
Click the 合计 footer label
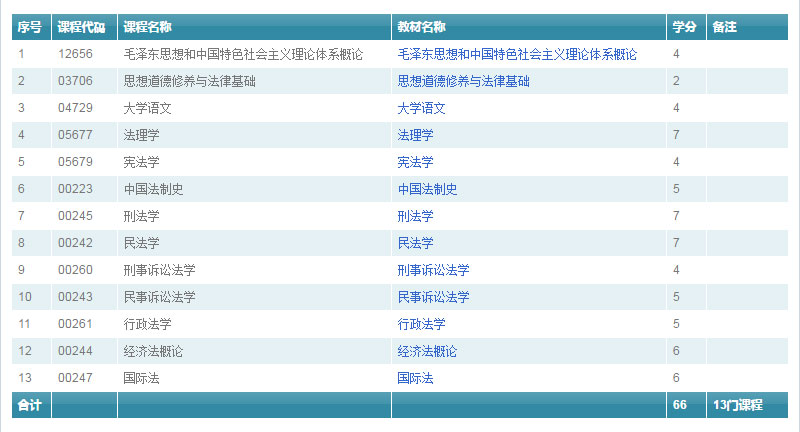coord(29,405)
